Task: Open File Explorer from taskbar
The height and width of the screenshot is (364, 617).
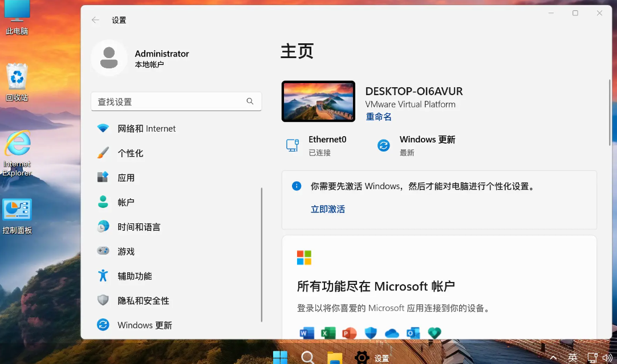Action: [x=335, y=357]
